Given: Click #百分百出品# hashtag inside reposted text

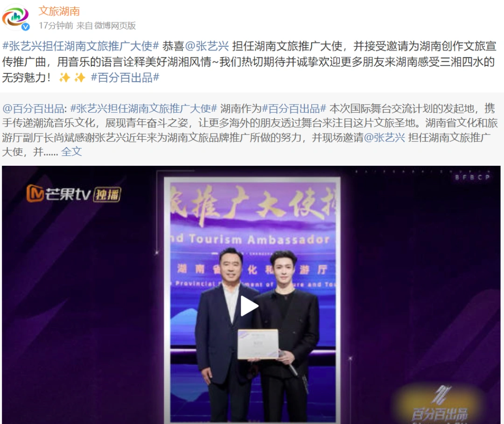Looking at the screenshot, I should (x=294, y=108).
